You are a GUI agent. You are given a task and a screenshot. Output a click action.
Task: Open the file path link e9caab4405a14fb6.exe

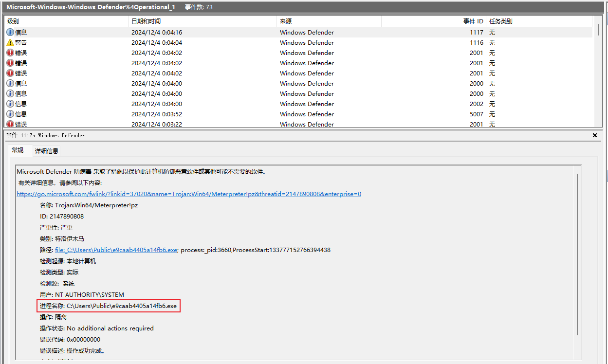click(116, 250)
